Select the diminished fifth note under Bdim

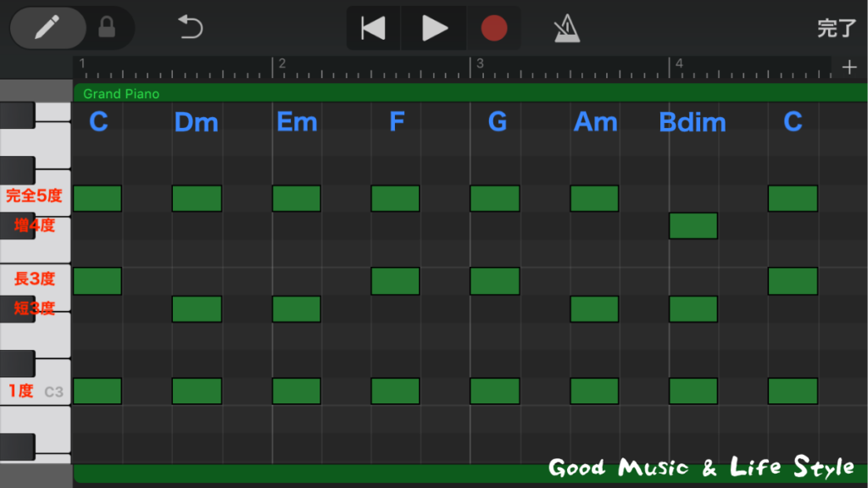click(693, 225)
